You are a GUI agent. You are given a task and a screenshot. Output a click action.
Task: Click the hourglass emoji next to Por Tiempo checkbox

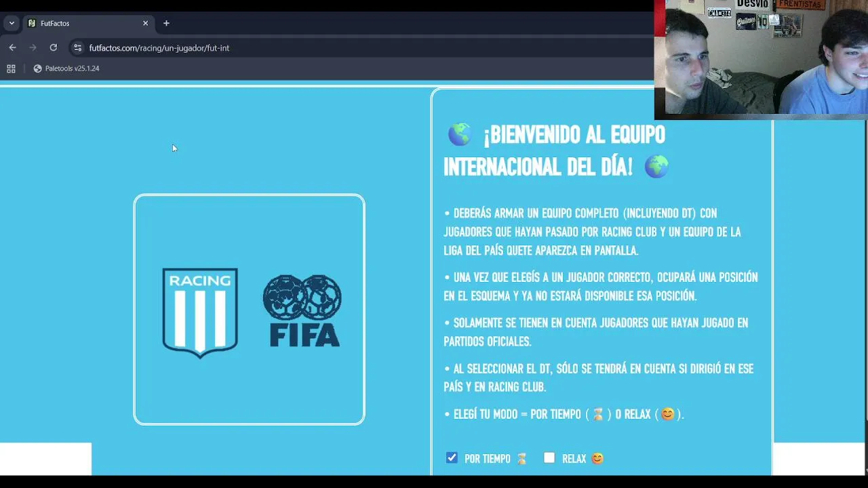click(521, 459)
